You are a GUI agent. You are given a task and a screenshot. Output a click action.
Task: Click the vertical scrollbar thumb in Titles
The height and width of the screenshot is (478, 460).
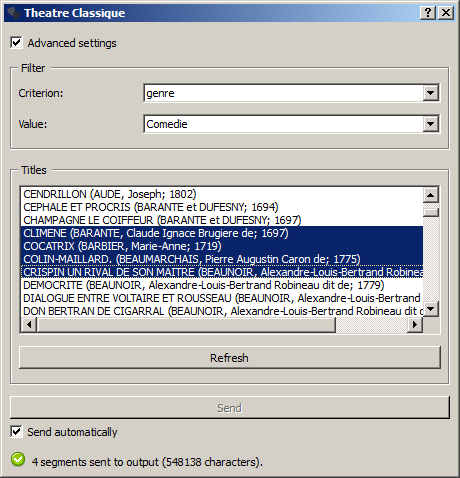click(431, 212)
